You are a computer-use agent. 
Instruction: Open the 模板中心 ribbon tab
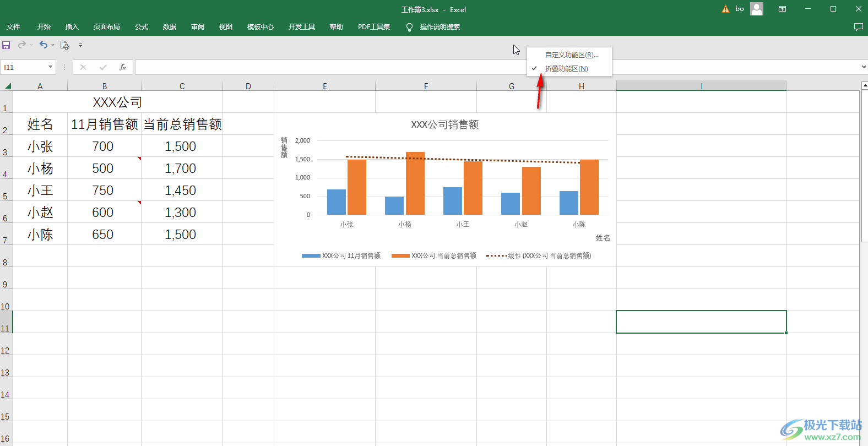point(261,27)
